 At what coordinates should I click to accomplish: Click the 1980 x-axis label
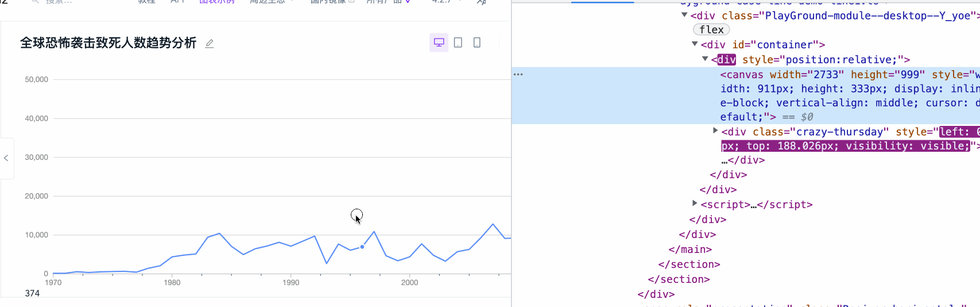click(x=172, y=282)
